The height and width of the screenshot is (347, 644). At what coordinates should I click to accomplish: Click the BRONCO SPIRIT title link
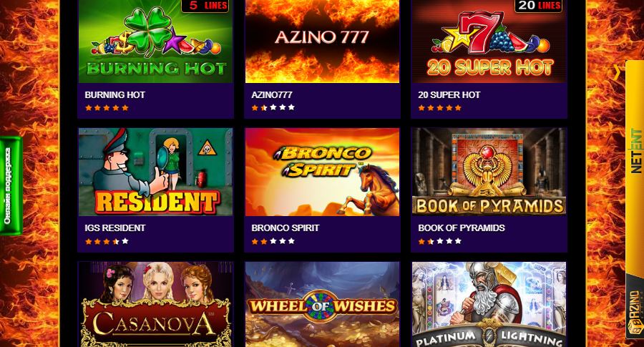(285, 228)
